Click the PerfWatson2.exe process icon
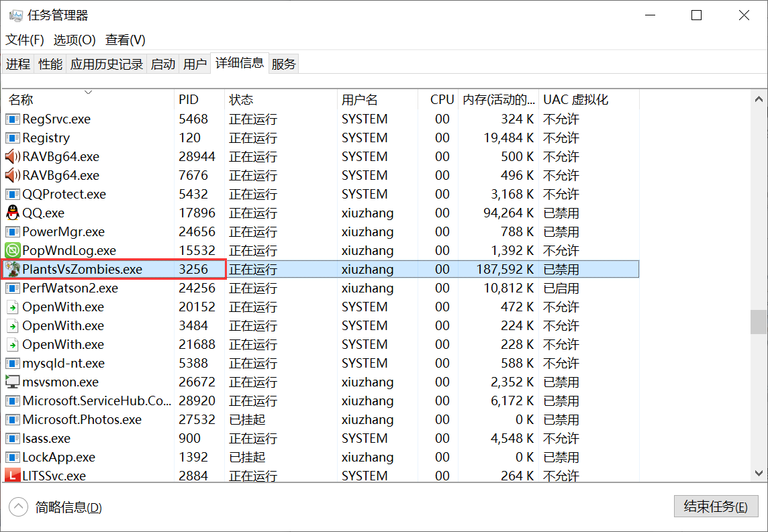The image size is (768, 532). click(13, 288)
